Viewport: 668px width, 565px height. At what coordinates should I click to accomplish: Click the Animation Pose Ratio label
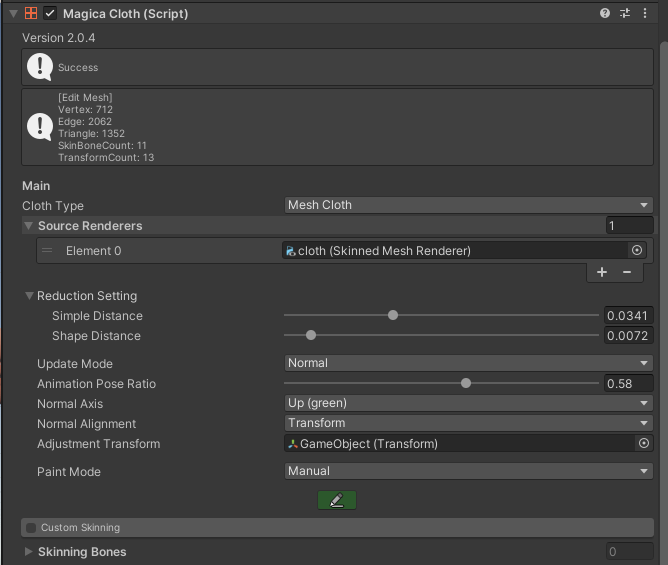click(97, 384)
